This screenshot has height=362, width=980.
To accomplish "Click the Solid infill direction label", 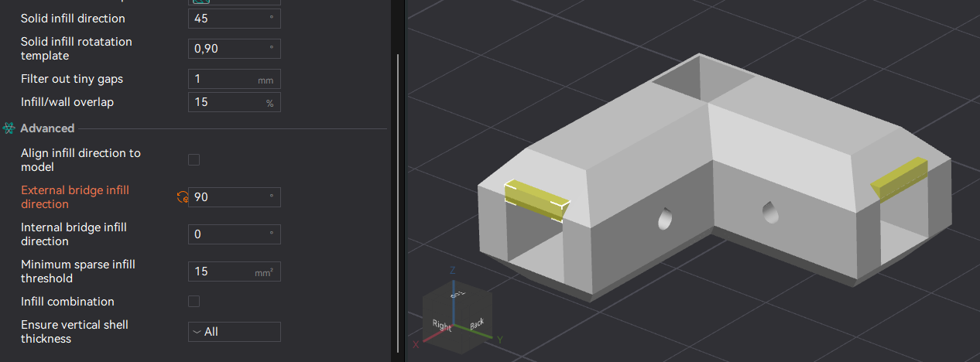I will [73, 19].
